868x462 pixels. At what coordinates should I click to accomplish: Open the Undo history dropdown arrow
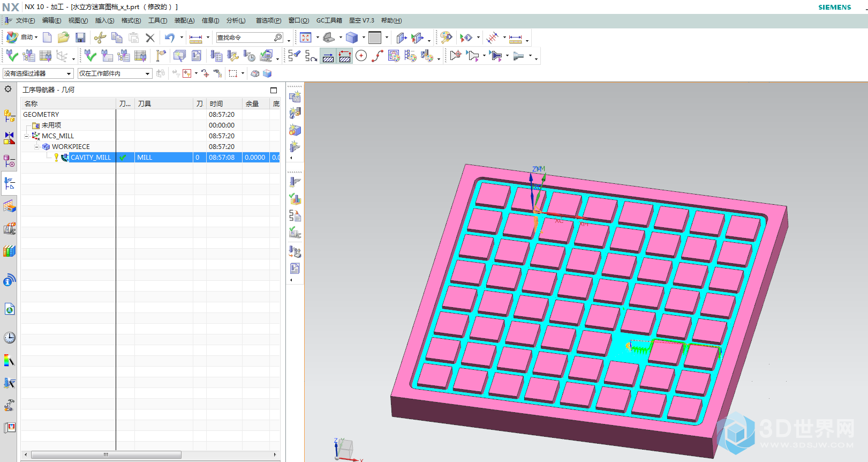click(182, 38)
